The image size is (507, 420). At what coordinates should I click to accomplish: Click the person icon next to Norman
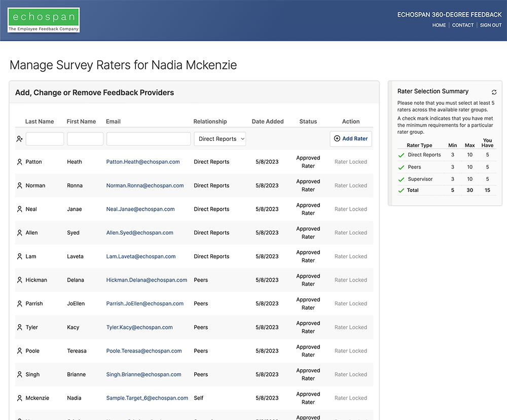click(19, 185)
